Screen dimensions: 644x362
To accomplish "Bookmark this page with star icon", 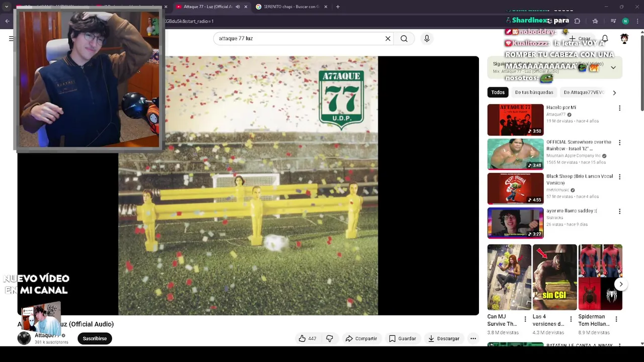I will [595, 21].
